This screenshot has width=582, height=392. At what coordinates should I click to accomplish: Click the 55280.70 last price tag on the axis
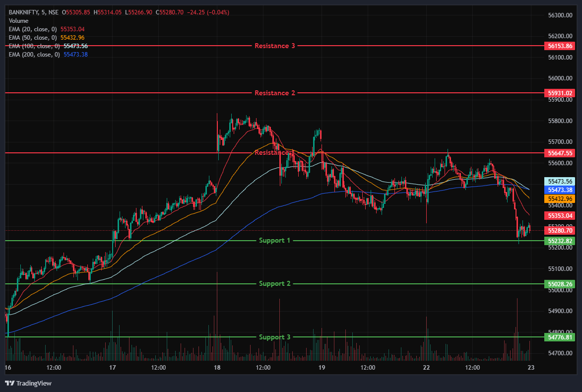click(x=560, y=231)
